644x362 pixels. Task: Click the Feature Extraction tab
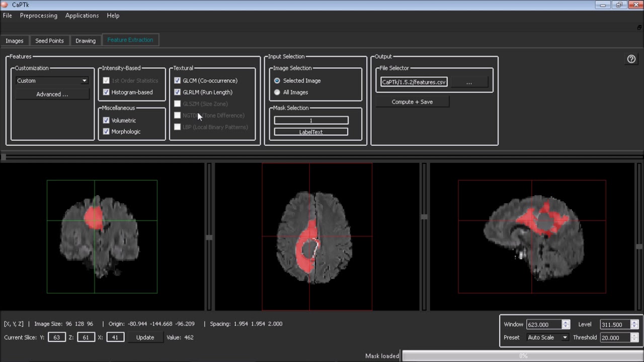click(130, 40)
